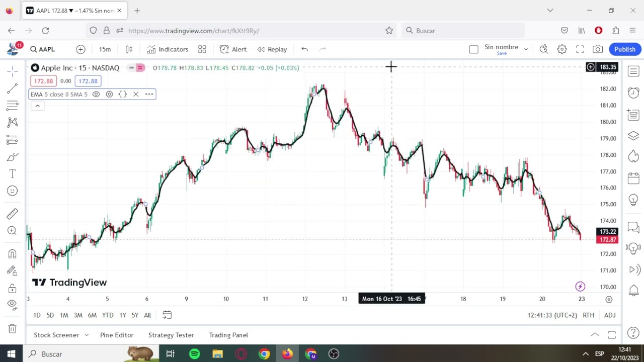Open timezone menu 12:41:33 (UTC+2)
The height and width of the screenshot is (362, 644).
tap(552, 315)
